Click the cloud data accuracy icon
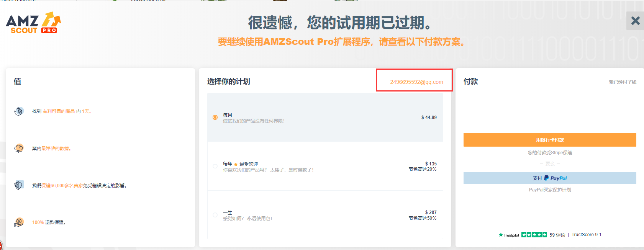Screen dimensions: 644x250 [x=19, y=148]
